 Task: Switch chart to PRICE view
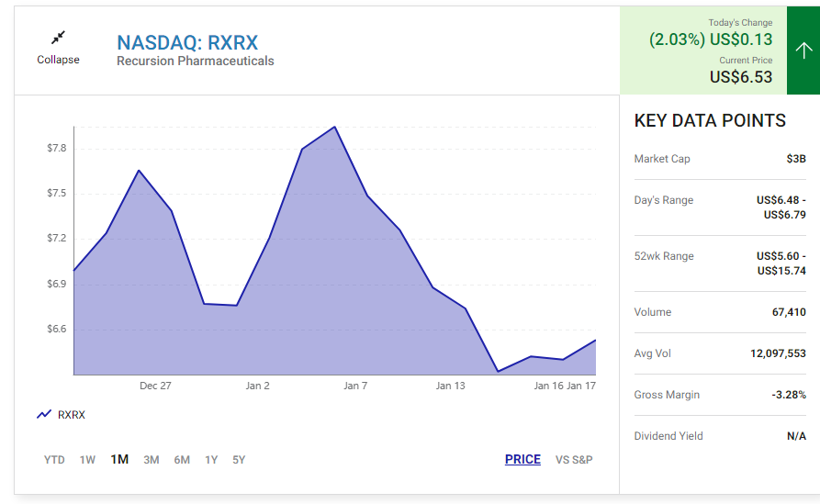(x=522, y=460)
